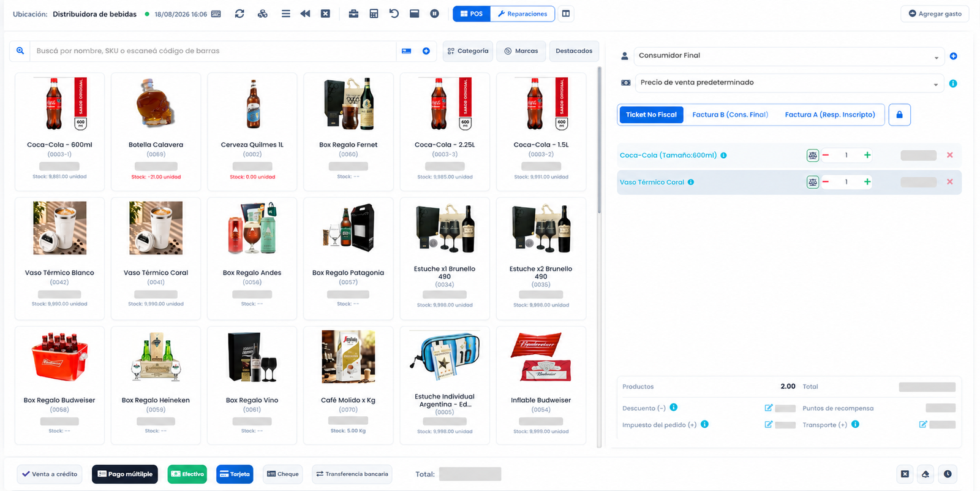This screenshot has width=980, height=491.
Task: Add Box Regalo Fernet product
Action: tap(349, 132)
